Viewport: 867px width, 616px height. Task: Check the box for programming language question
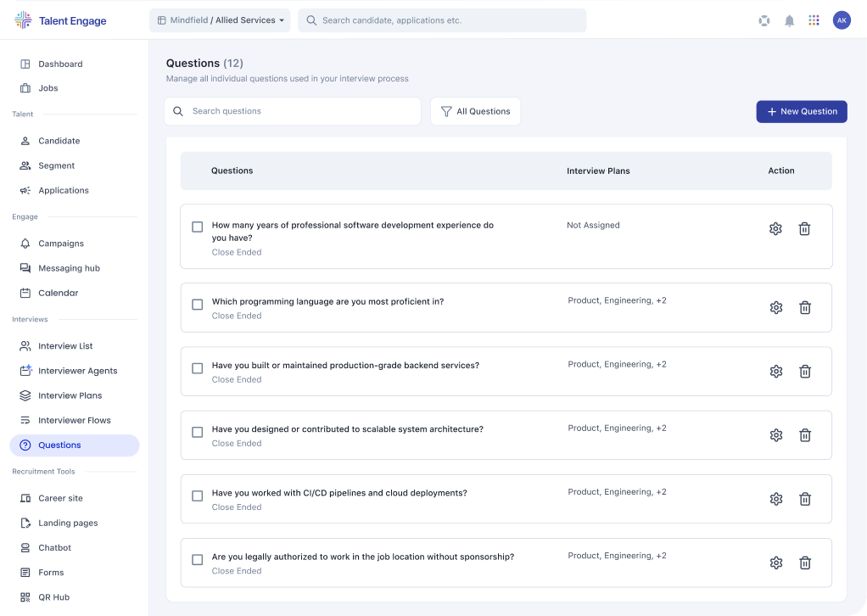point(198,305)
